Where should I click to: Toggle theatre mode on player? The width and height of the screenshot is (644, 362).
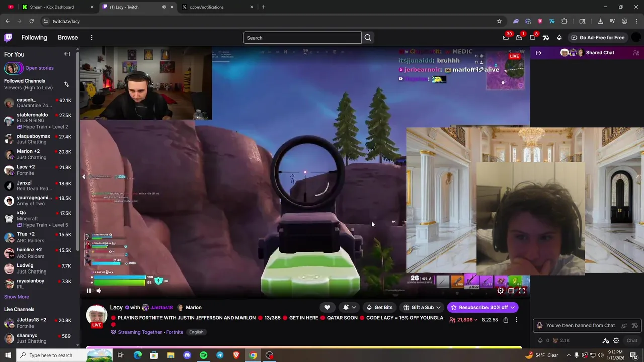point(511,291)
